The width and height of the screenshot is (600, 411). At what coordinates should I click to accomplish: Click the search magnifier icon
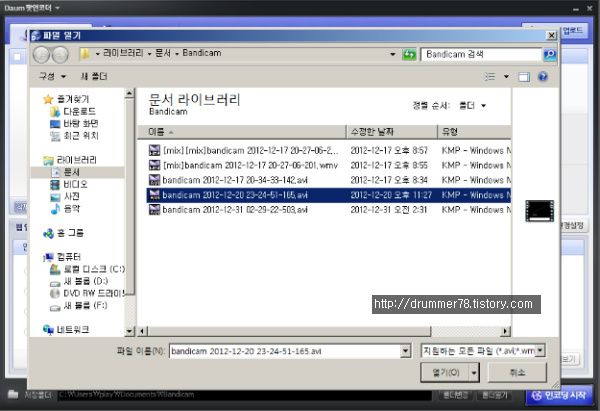click(550, 55)
